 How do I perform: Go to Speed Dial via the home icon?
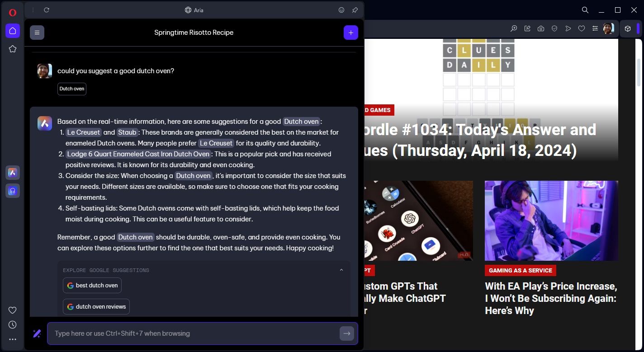(13, 31)
